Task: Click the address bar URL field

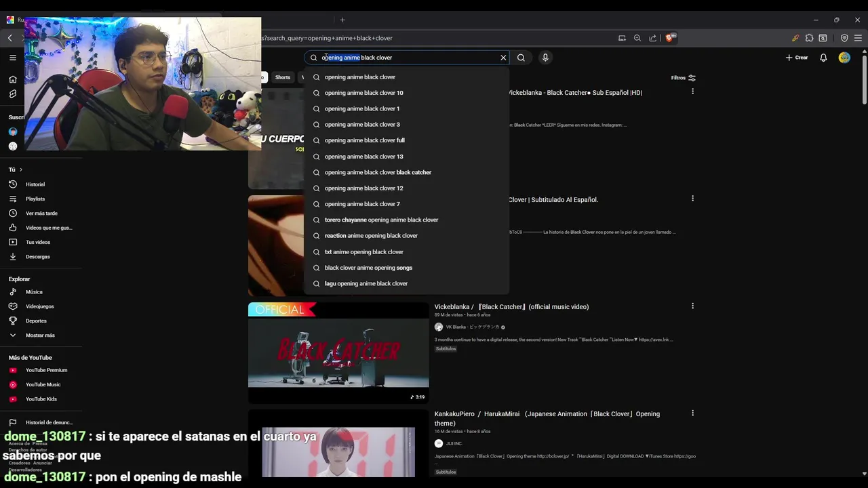Action: point(434,38)
